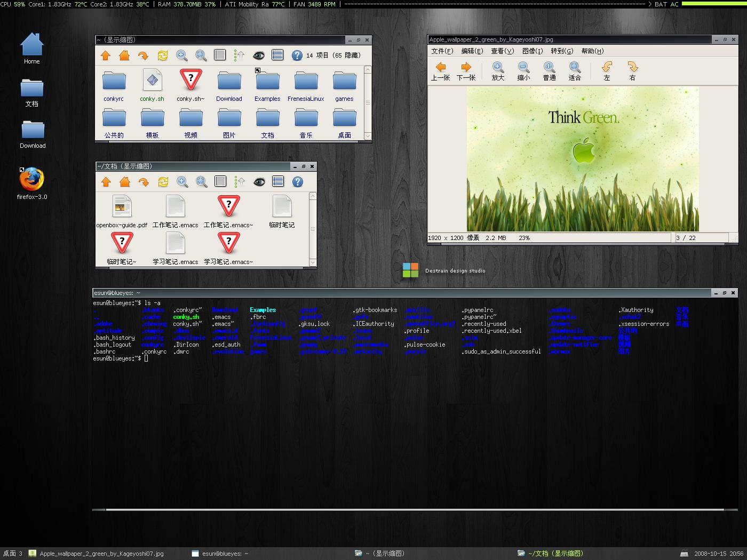Switch home filer to list view
Screen dimensions: 747x560
(220, 55)
